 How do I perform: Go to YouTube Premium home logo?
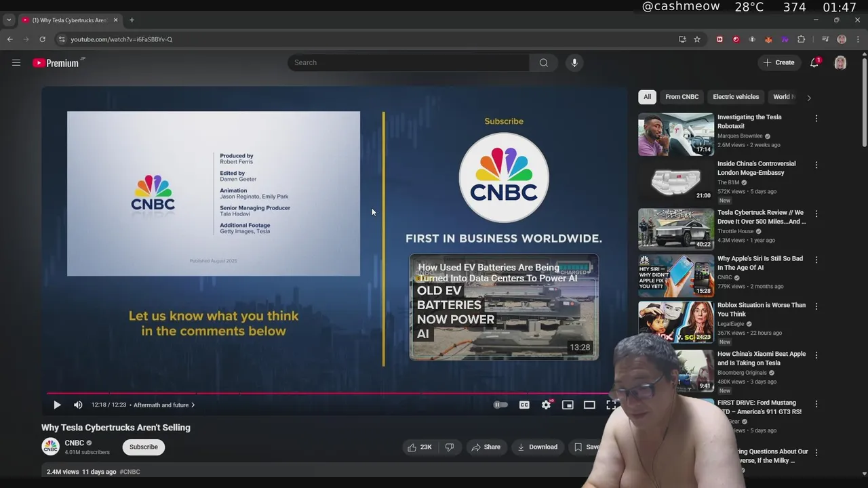56,63
